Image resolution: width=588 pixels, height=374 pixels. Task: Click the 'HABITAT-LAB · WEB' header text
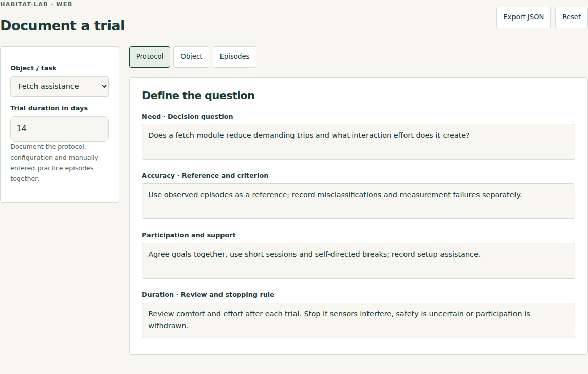pos(36,4)
